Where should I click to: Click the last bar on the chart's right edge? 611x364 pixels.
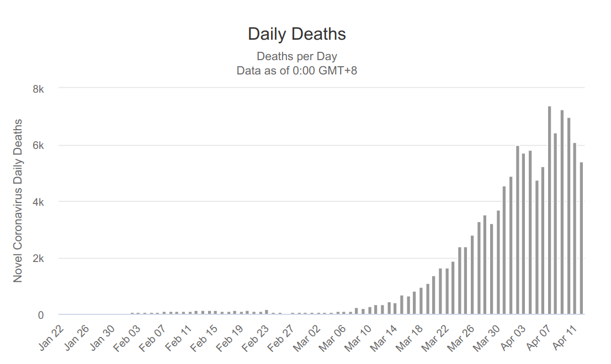coord(581,238)
